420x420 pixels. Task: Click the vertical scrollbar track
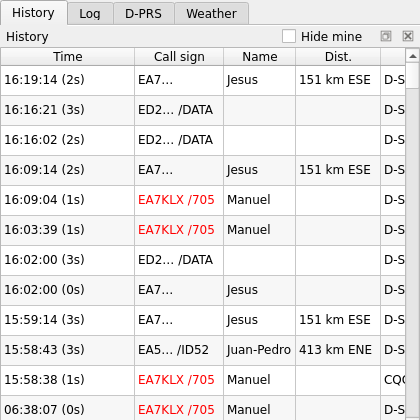coord(413,253)
